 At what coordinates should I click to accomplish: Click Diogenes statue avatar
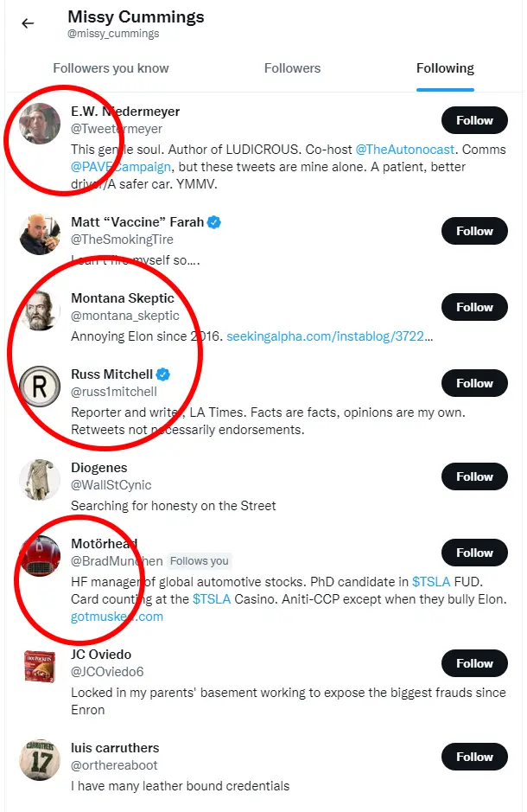tap(40, 480)
